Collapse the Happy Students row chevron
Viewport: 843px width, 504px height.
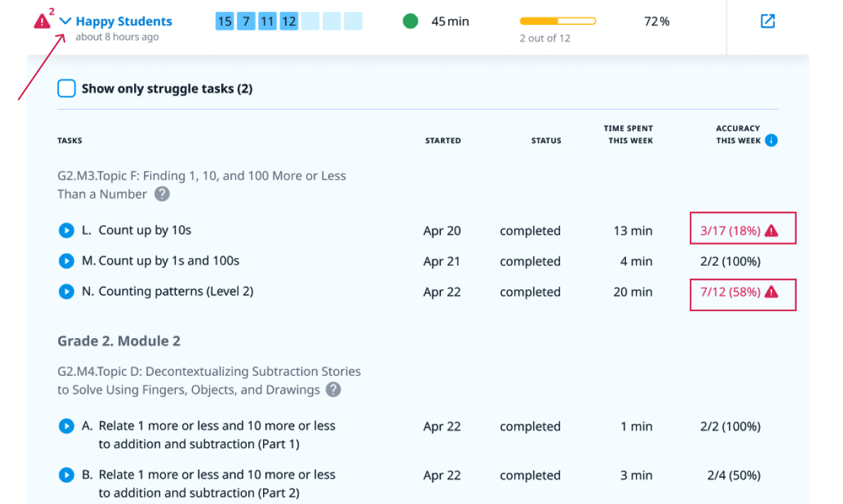[65, 21]
